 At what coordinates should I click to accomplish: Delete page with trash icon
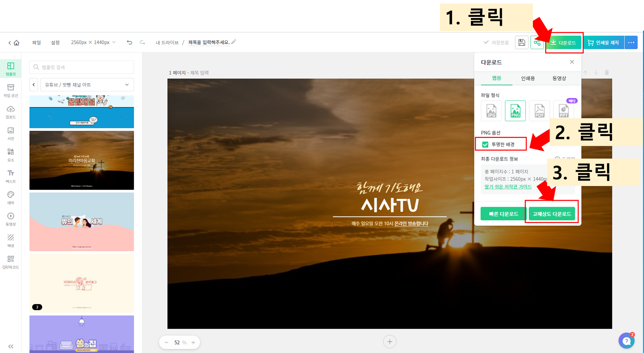[x=607, y=73]
